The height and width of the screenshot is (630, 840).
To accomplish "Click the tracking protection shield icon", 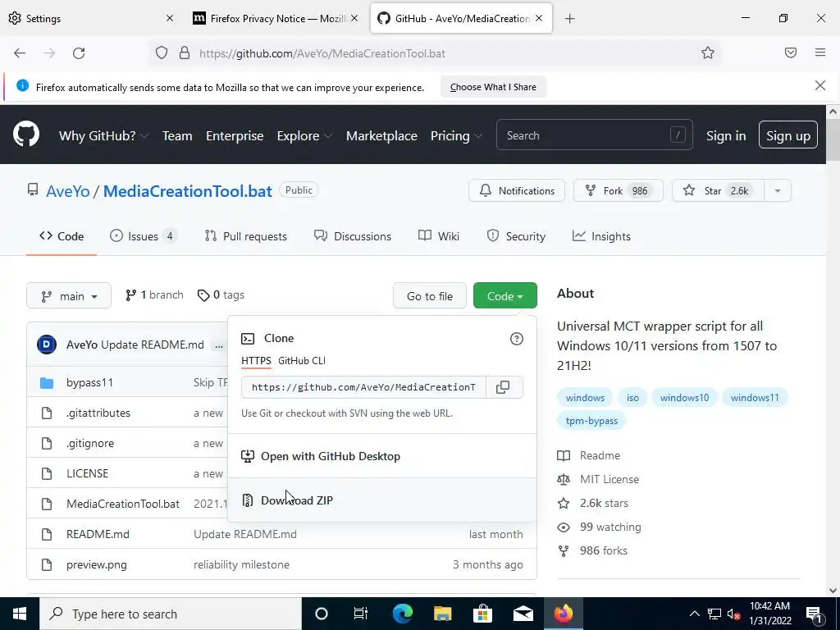I will pos(162,53).
